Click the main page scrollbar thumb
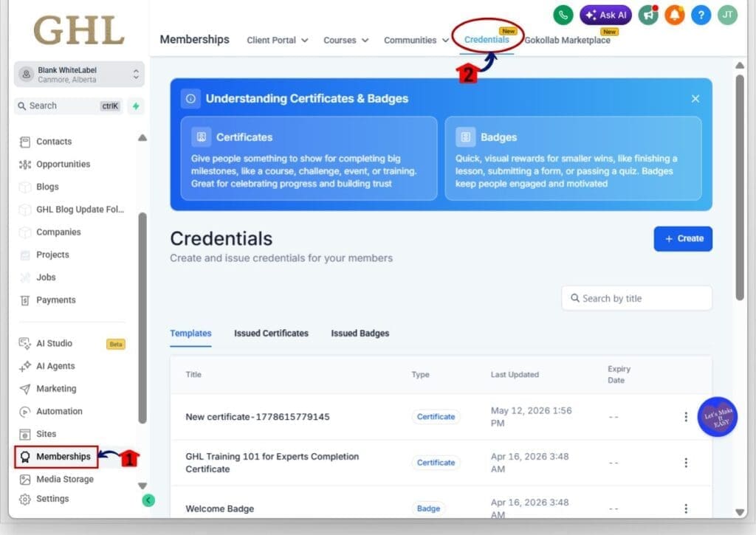The width and height of the screenshot is (756, 535). click(x=740, y=187)
